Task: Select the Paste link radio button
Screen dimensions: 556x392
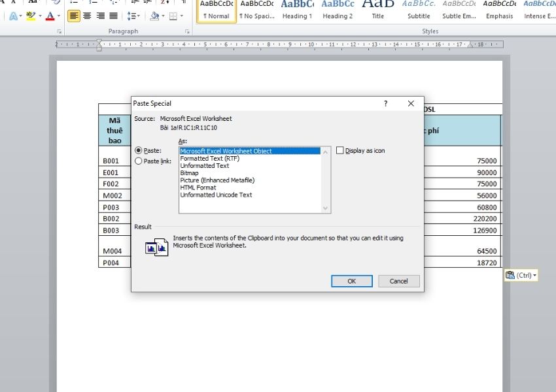Action: [x=138, y=161]
